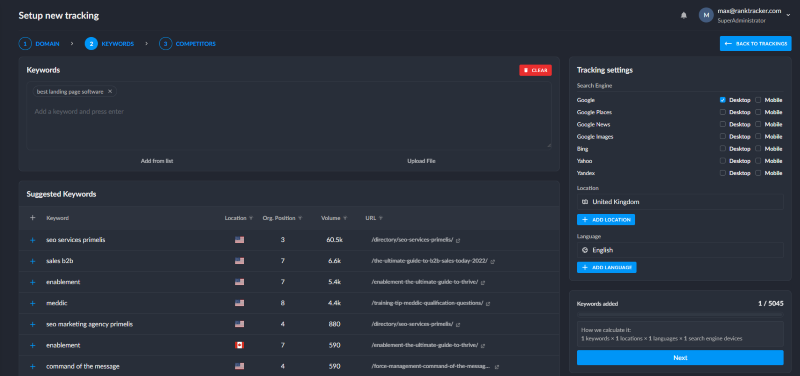Add keyword 'seo marketing agency primelis'

(x=33, y=324)
